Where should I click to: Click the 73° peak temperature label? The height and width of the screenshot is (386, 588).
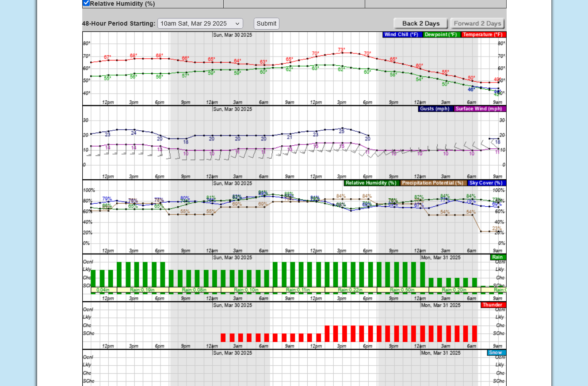(341, 50)
